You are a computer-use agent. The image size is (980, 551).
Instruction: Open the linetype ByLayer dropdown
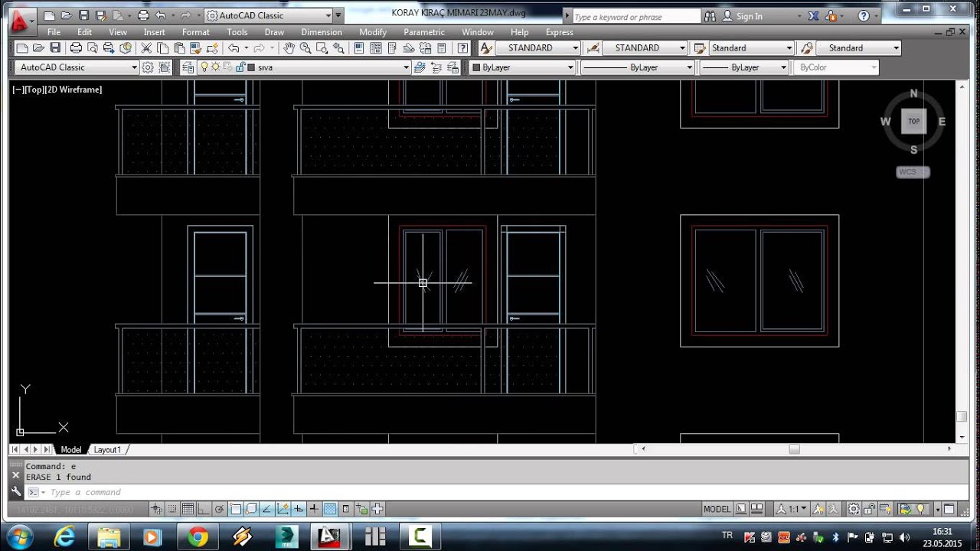coord(637,67)
